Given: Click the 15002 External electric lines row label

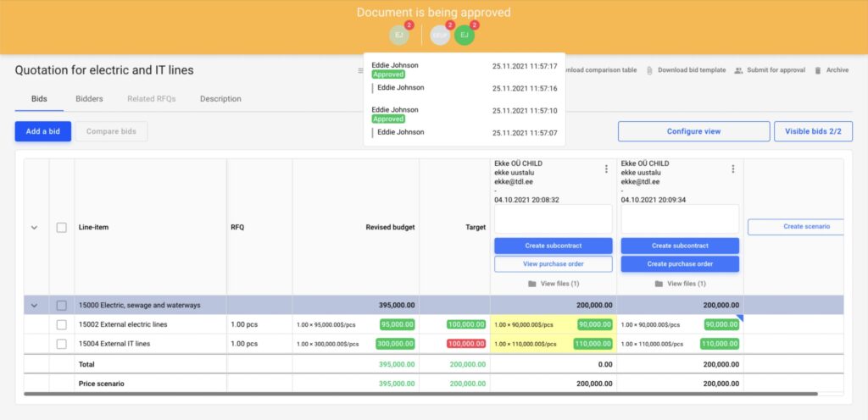Looking at the screenshot, I should tap(123, 324).
